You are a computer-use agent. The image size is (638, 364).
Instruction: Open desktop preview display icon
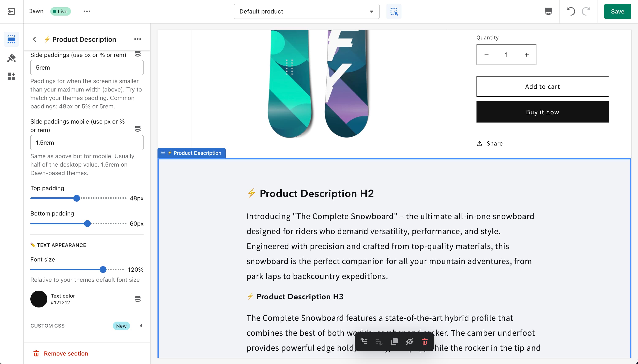(548, 11)
